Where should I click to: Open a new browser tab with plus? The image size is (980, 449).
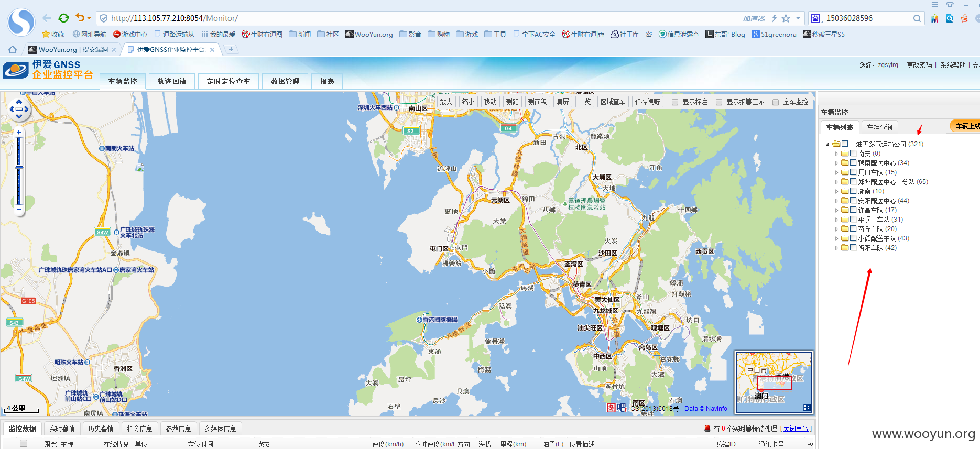pos(231,49)
